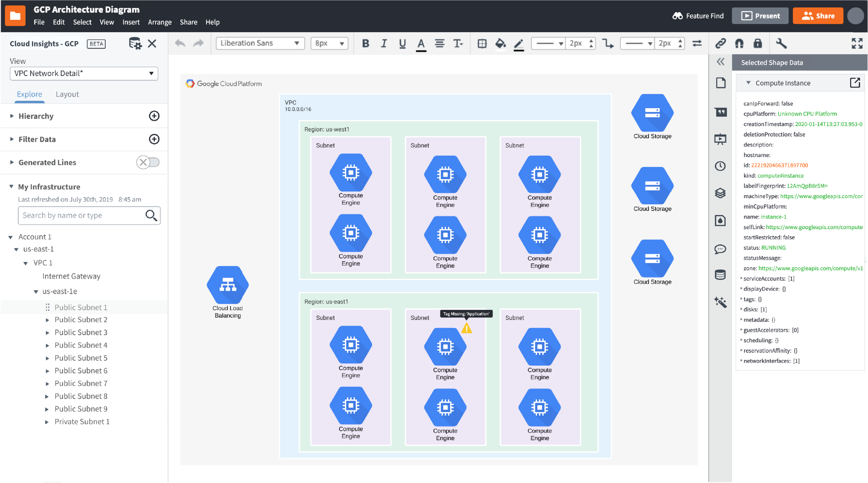Screen dimensions: 868x483
Task: Pop out the Compute Instance data panel
Action: click(x=855, y=83)
